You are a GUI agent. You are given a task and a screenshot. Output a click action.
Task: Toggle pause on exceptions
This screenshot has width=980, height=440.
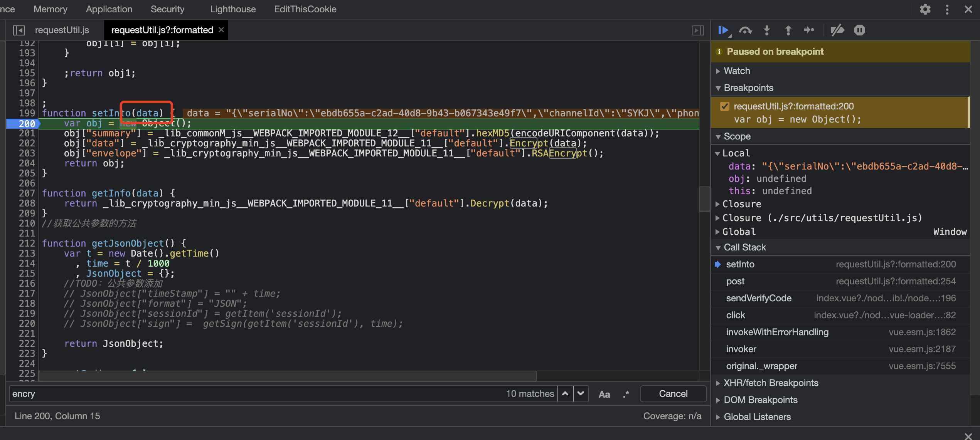point(859,30)
